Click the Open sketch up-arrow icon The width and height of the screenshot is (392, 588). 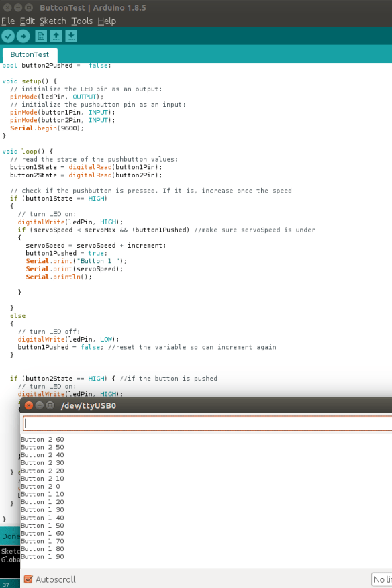click(x=56, y=36)
